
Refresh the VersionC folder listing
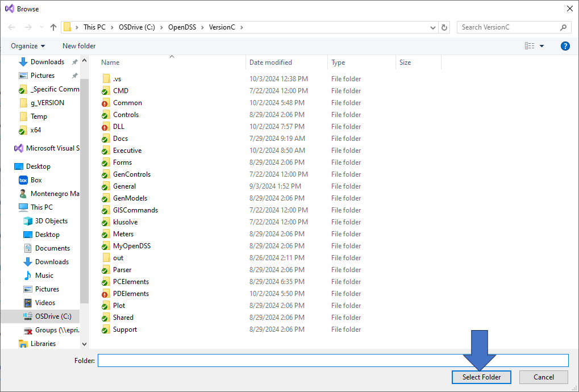(x=444, y=27)
